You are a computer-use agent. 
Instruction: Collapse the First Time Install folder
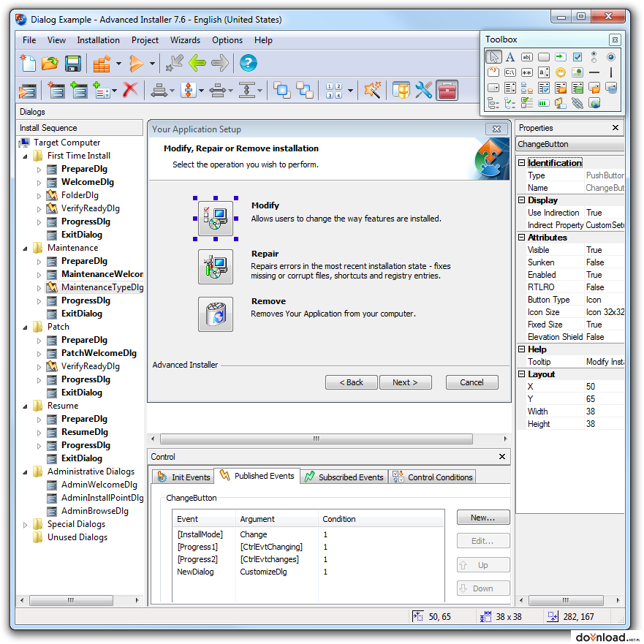click(25, 156)
